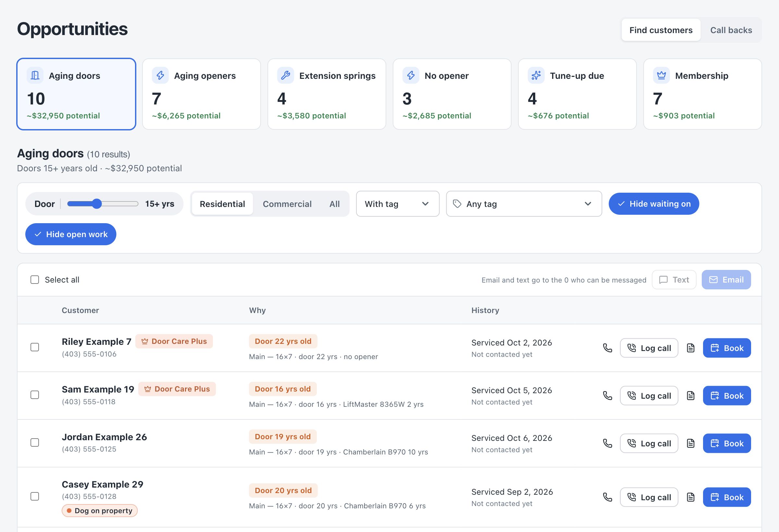Open the Tune-up due opportunity card

click(577, 94)
